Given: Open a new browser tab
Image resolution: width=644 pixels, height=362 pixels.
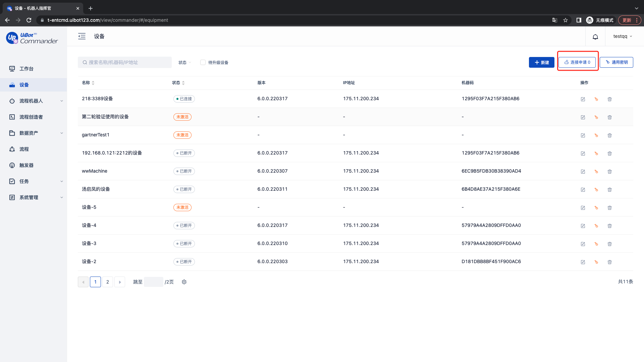Looking at the screenshot, I should (91, 8).
